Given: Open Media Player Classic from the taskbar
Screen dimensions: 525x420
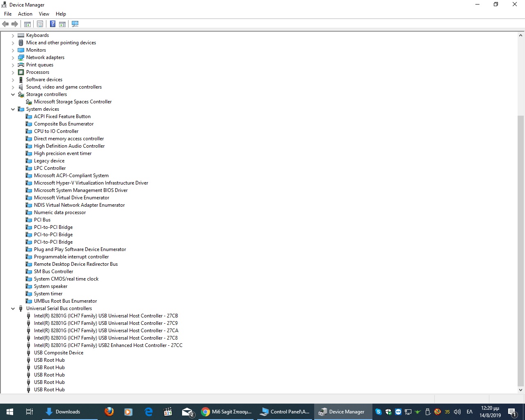Looking at the screenshot, I should (168, 412).
